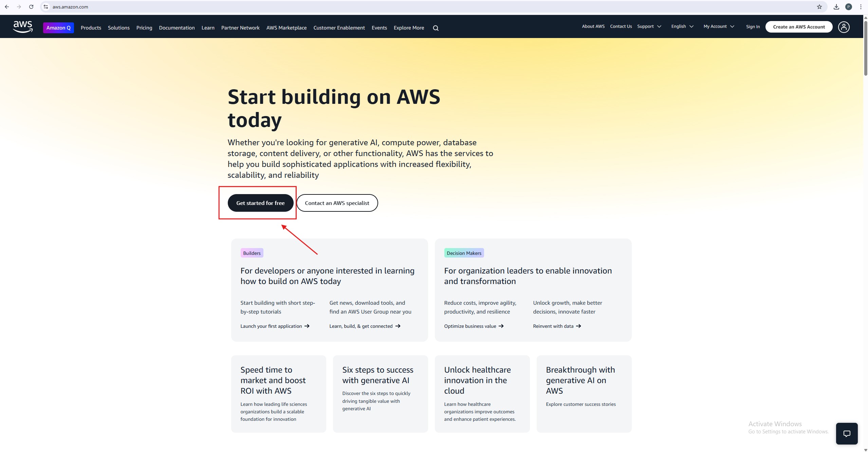Click Get started for free button

(260, 203)
